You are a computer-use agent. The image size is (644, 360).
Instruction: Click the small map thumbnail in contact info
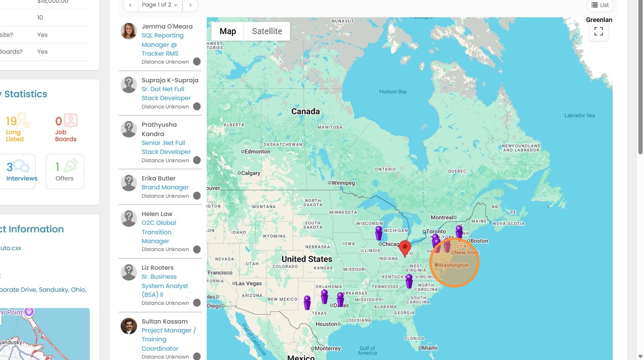click(45, 334)
